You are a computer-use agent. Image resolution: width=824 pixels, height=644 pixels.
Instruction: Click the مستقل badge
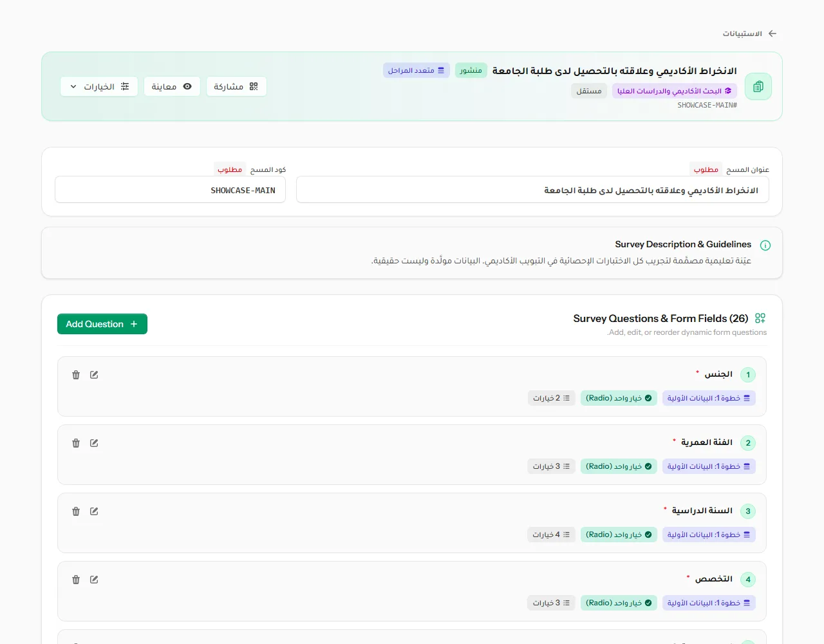pyautogui.click(x=589, y=91)
